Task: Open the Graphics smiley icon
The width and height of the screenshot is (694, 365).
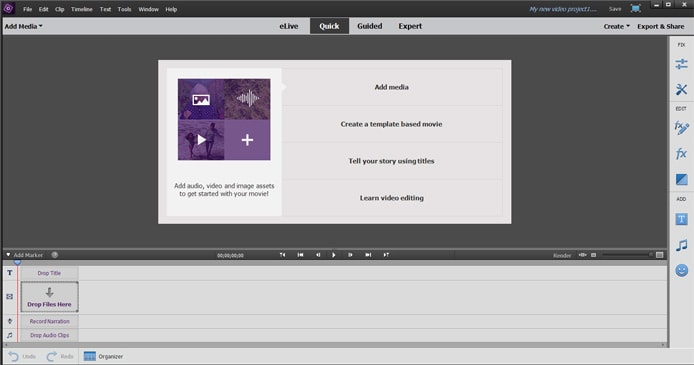Action: [x=682, y=270]
